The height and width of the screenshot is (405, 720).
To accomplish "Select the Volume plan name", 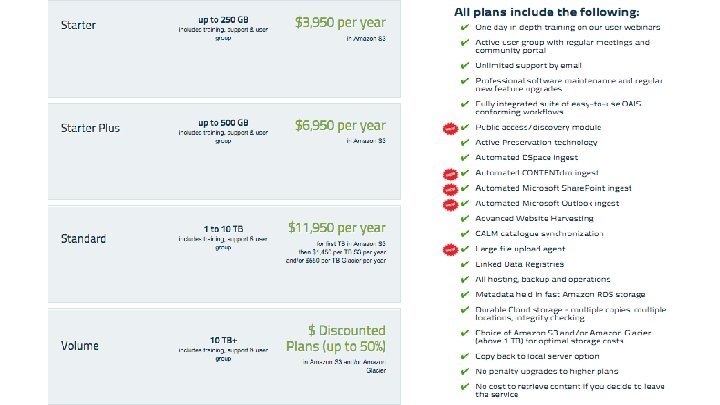I will [82, 348].
